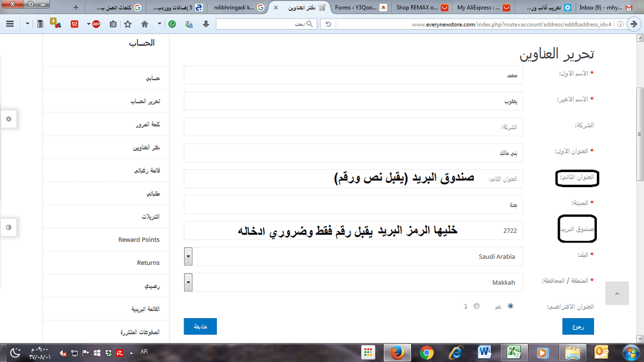This screenshot has height=362, width=644.
Task: Open the dropdown arrow beside the hamburger menu
Action: pos(27,24)
